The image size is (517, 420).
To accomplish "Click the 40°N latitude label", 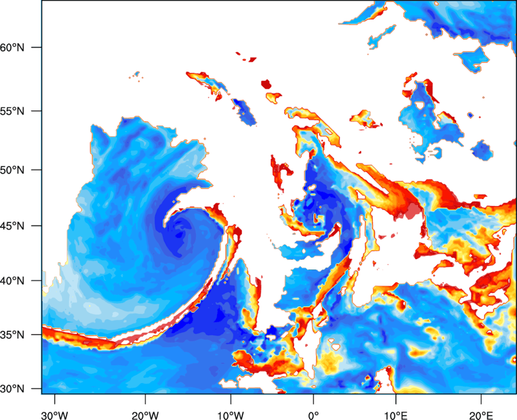I will click(x=12, y=281).
